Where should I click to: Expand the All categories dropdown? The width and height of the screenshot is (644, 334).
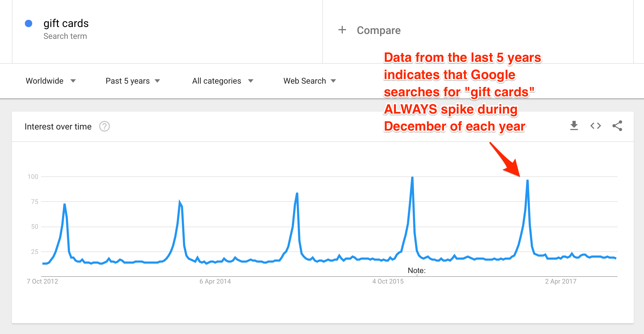(x=223, y=81)
